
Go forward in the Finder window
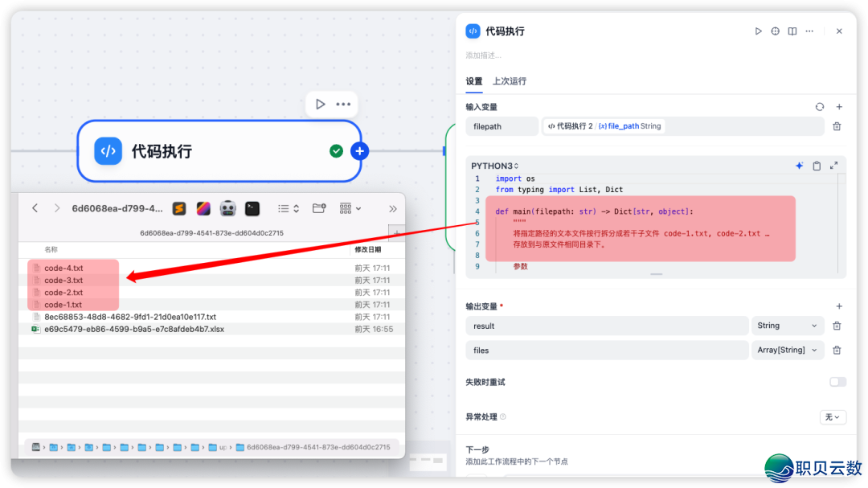[56, 208]
